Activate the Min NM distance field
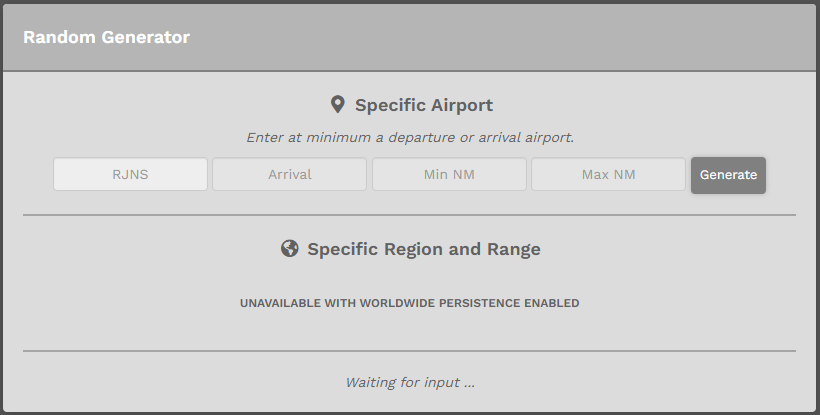 pyautogui.click(x=449, y=174)
